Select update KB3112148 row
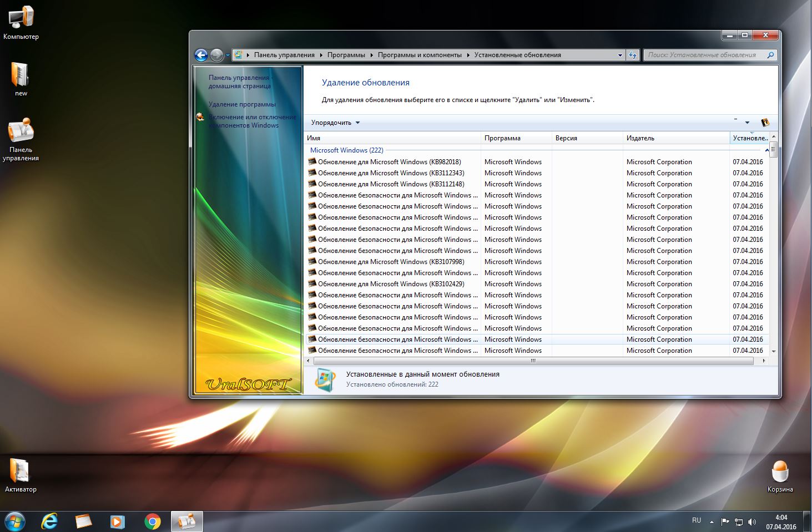The image size is (812, 532). point(537,184)
